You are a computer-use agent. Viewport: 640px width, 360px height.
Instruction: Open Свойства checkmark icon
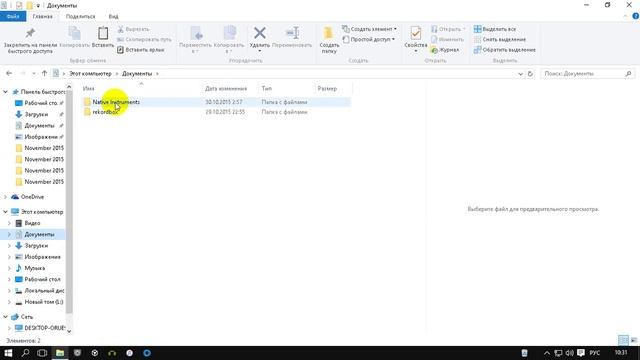pyautogui.click(x=416, y=33)
